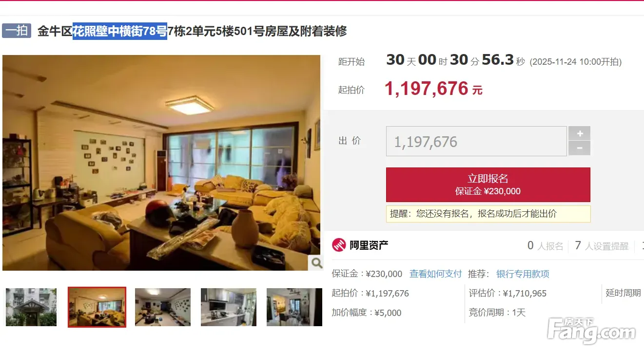Click the magnifier zoom icon on photo
The image size is (644, 351).
315,263
